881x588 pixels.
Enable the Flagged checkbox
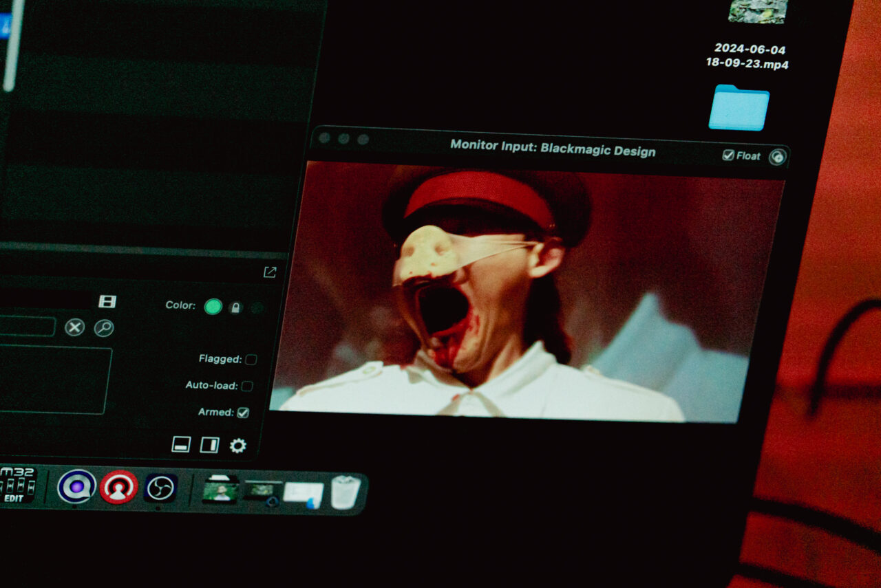point(251,359)
